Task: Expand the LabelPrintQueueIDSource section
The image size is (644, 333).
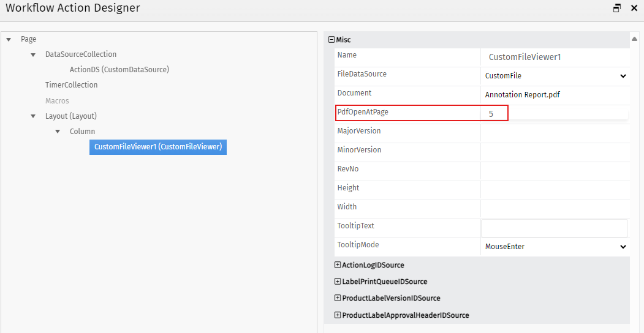Action: [x=338, y=282]
